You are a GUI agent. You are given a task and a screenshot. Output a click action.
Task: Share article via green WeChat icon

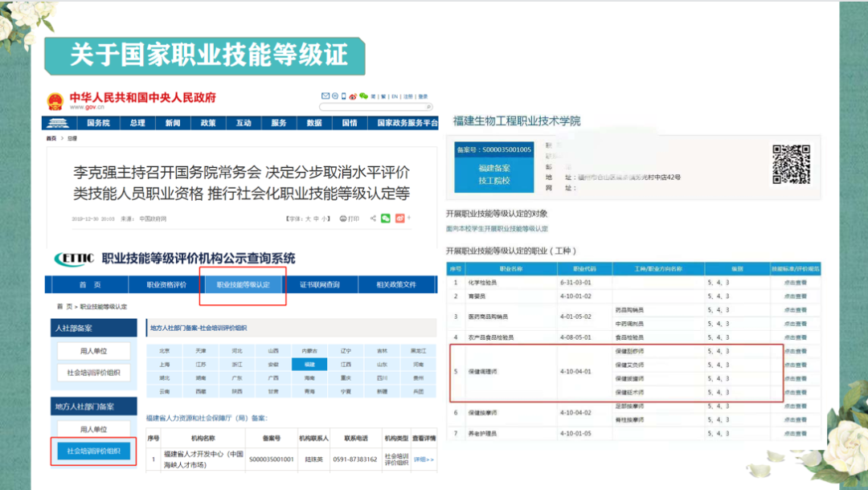click(x=386, y=218)
